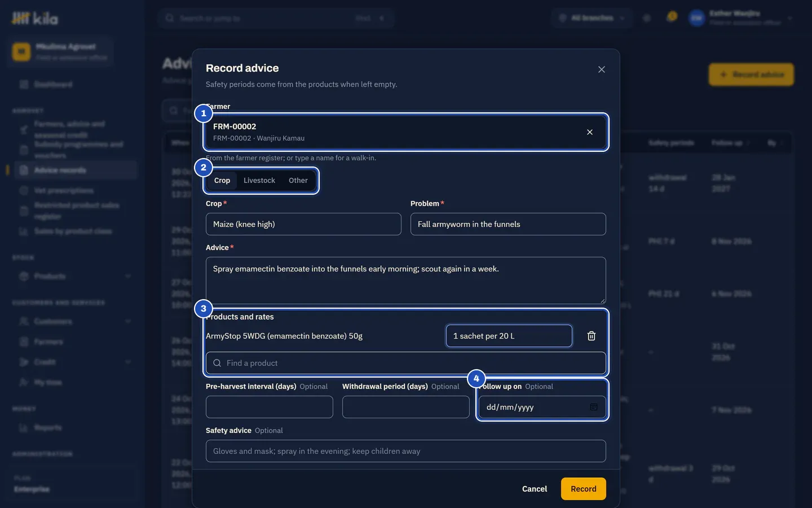Viewport: 812px width, 508px height.
Task: Open the All branches dropdown in the top bar
Action: coord(592,18)
